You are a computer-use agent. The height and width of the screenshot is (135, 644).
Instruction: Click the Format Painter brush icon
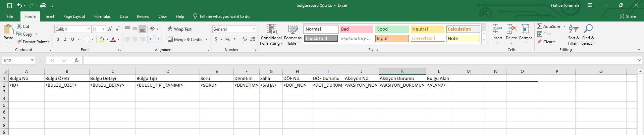pos(19,42)
